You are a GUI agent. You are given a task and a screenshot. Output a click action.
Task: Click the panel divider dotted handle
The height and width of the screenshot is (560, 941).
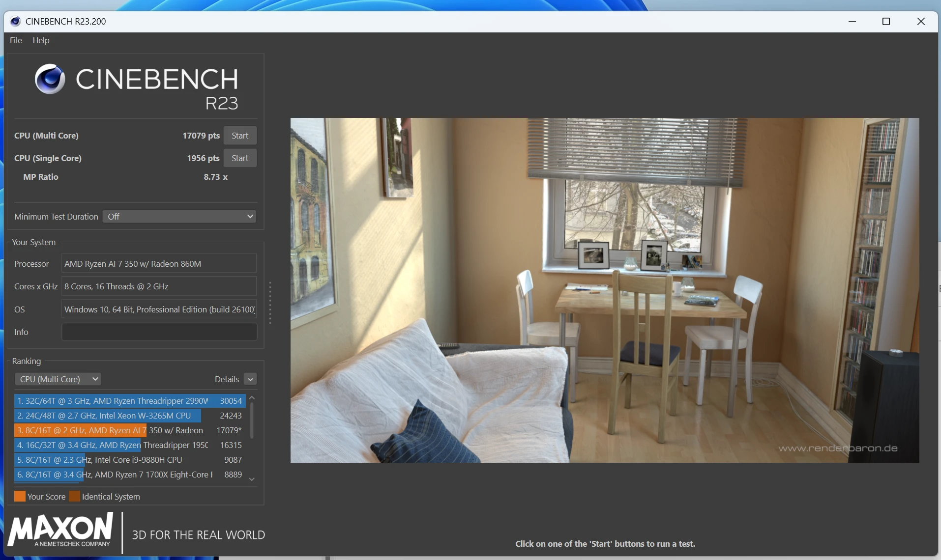(270, 303)
